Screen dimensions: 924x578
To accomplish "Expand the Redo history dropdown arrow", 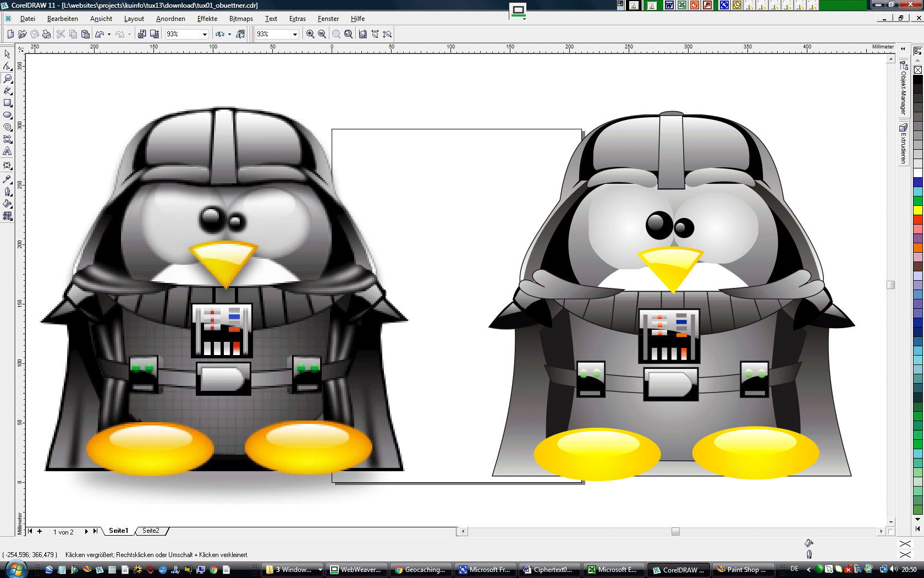I will 129,34.
